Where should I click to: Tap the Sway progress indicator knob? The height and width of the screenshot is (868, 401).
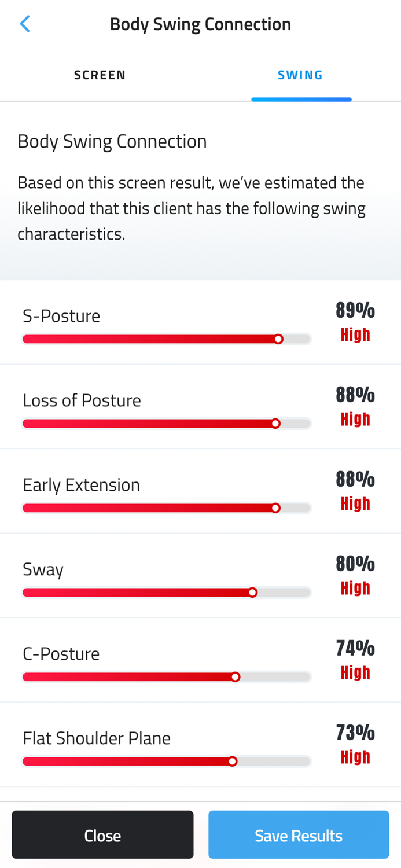(x=253, y=592)
